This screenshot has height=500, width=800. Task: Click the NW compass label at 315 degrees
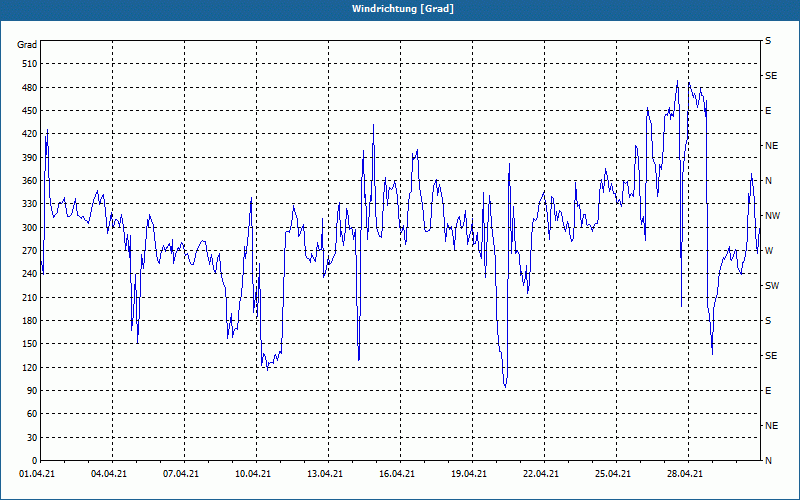(772, 216)
